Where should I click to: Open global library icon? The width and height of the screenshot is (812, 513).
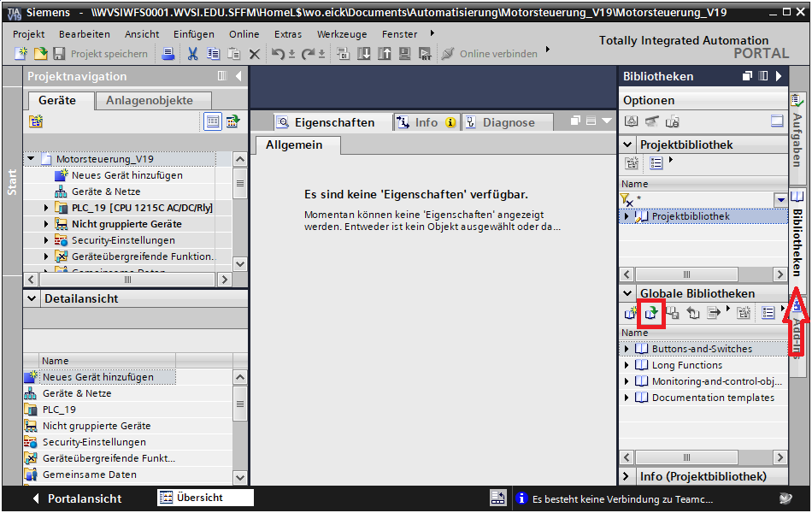point(651,312)
